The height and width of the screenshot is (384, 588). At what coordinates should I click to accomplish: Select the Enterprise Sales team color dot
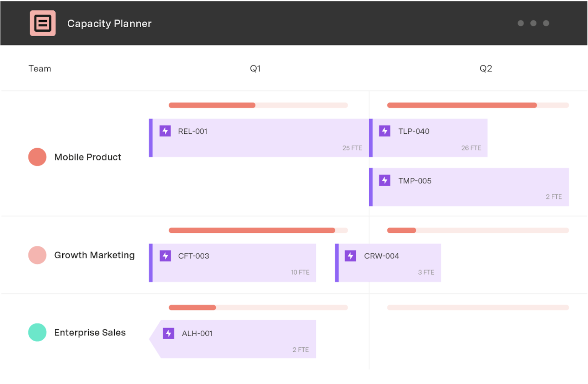(x=37, y=332)
